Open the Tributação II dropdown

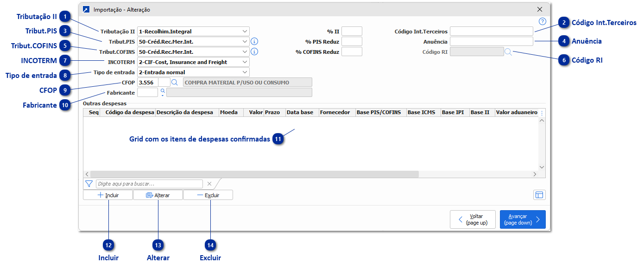tap(245, 32)
